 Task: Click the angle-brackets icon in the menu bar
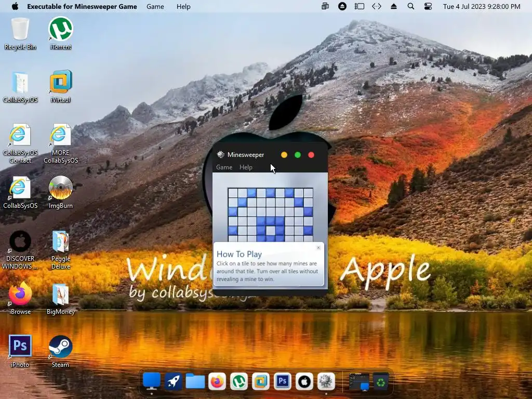point(377,6)
